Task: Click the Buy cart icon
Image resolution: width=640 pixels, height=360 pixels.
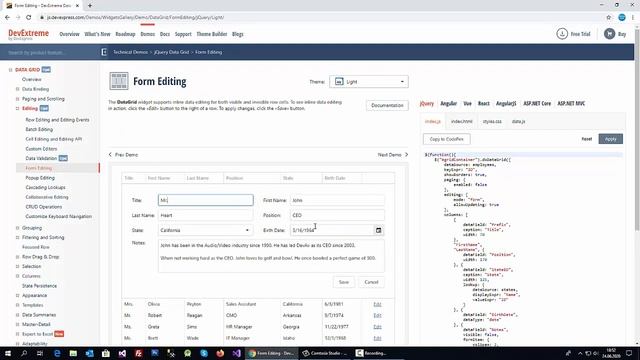Action: pyautogui.click(x=609, y=34)
